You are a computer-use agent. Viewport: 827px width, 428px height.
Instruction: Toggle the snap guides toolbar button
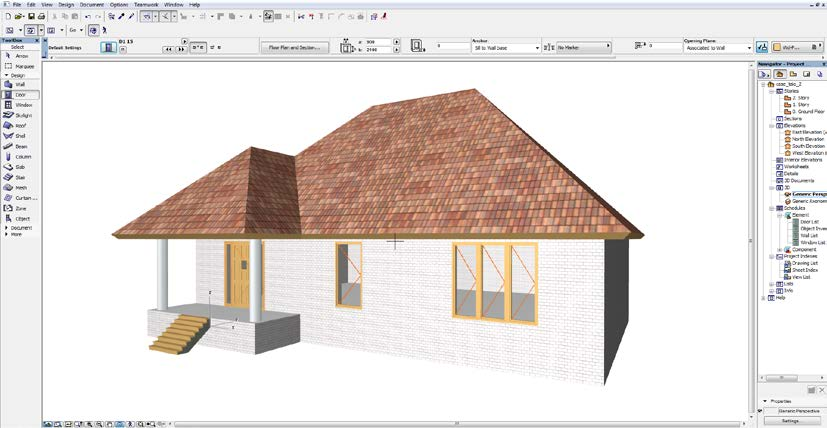click(x=165, y=17)
